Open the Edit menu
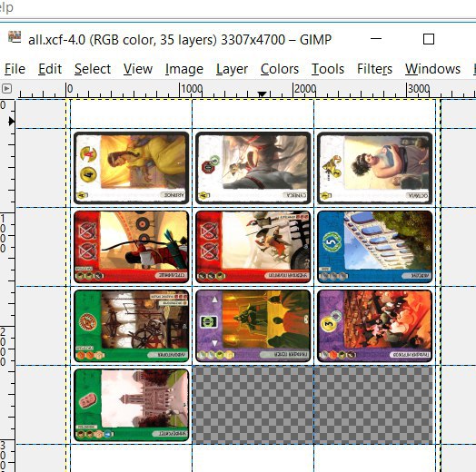Viewport: 476px width, 472px height. [x=50, y=69]
